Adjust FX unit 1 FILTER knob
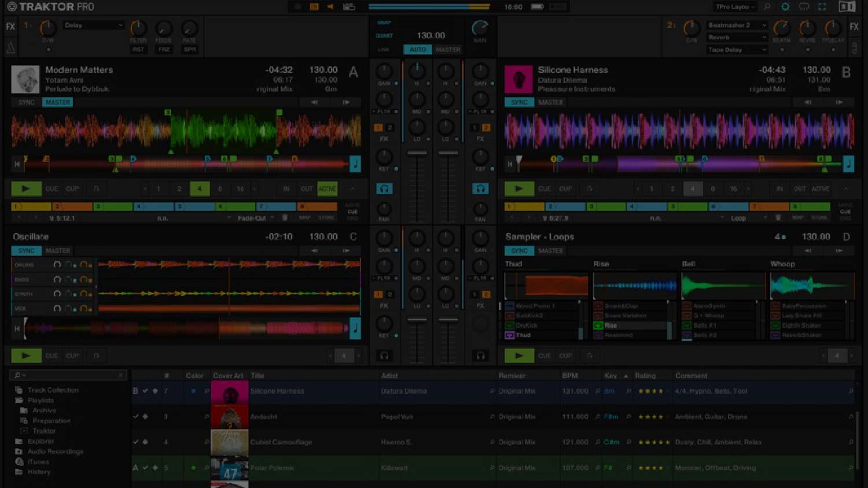This screenshot has height=488, width=868. [138, 28]
